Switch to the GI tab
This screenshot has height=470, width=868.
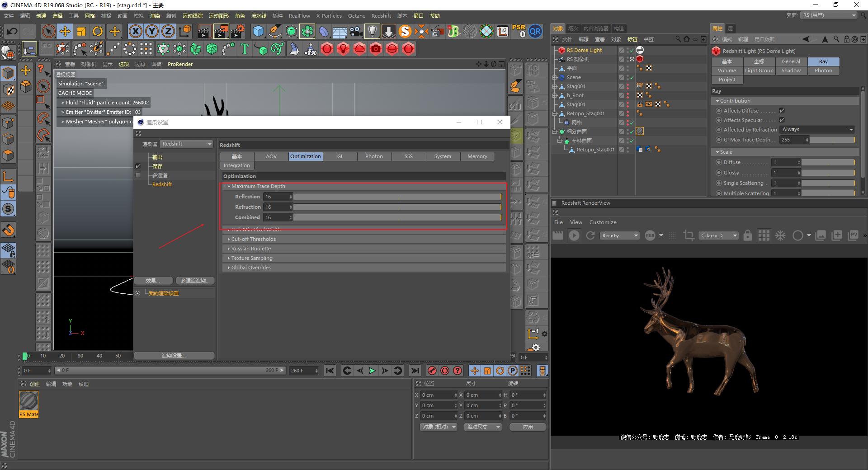[x=340, y=156]
